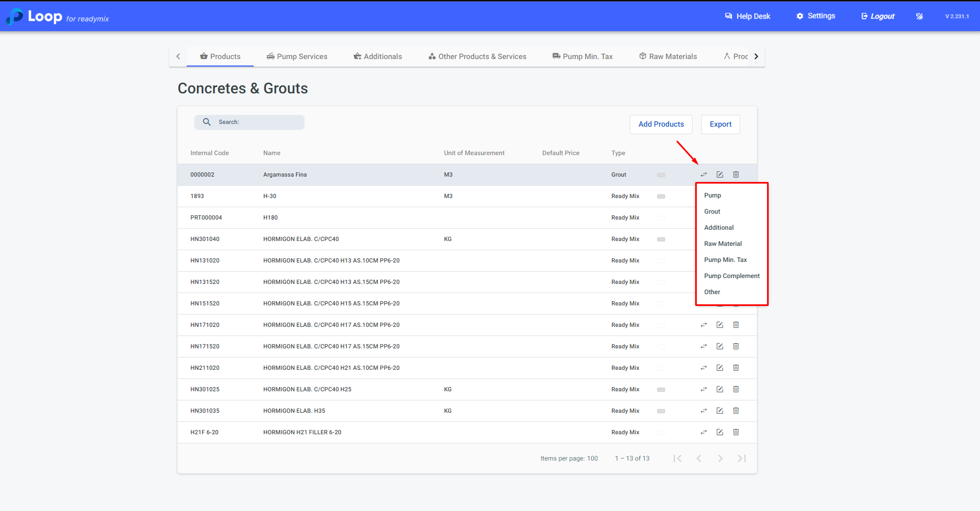980x511 pixels.
Task: Click change-type icon for H21F 6-20 row
Action: click(703, 432)
